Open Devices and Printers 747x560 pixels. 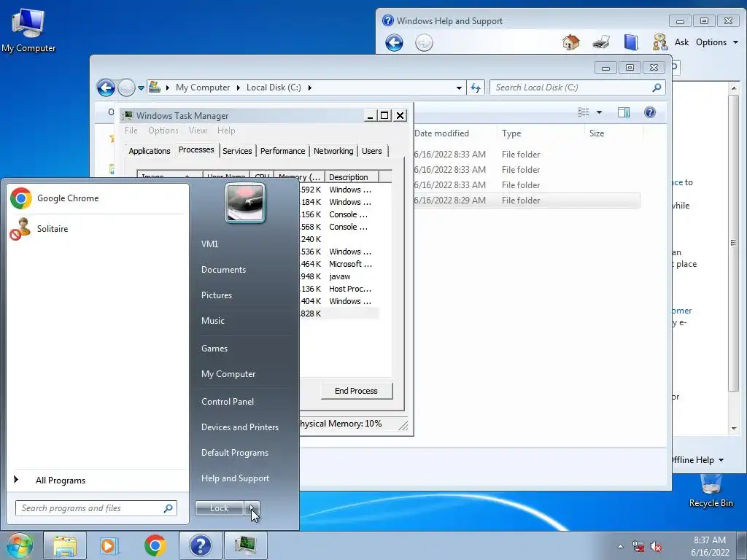click(x=239, y=427)
